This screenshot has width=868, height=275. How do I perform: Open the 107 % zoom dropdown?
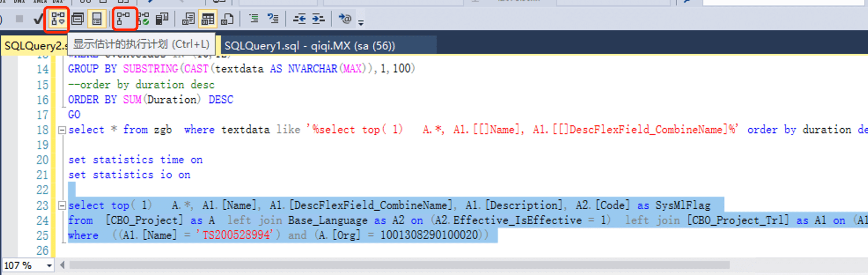(x=49, y=265)
